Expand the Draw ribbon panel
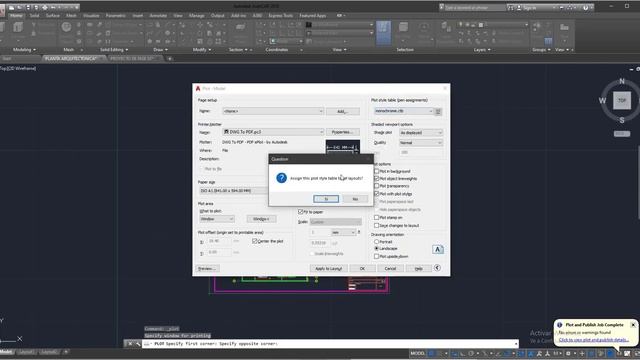 pyautogui.click(x=160, y=50)
